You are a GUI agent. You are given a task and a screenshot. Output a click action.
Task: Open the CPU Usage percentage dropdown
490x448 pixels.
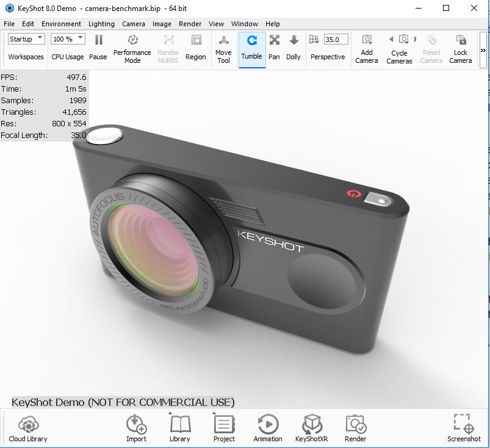click(x=68, y=39)
